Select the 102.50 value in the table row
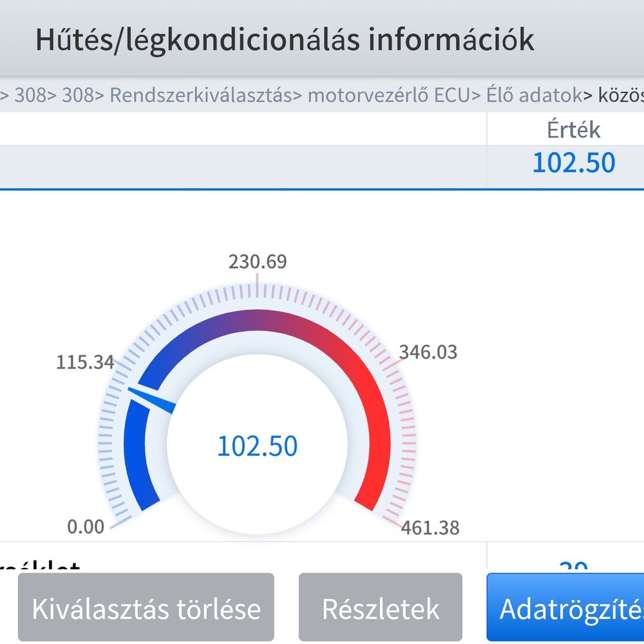The height and width of the screenshot is (644, 644). (573, 163)
